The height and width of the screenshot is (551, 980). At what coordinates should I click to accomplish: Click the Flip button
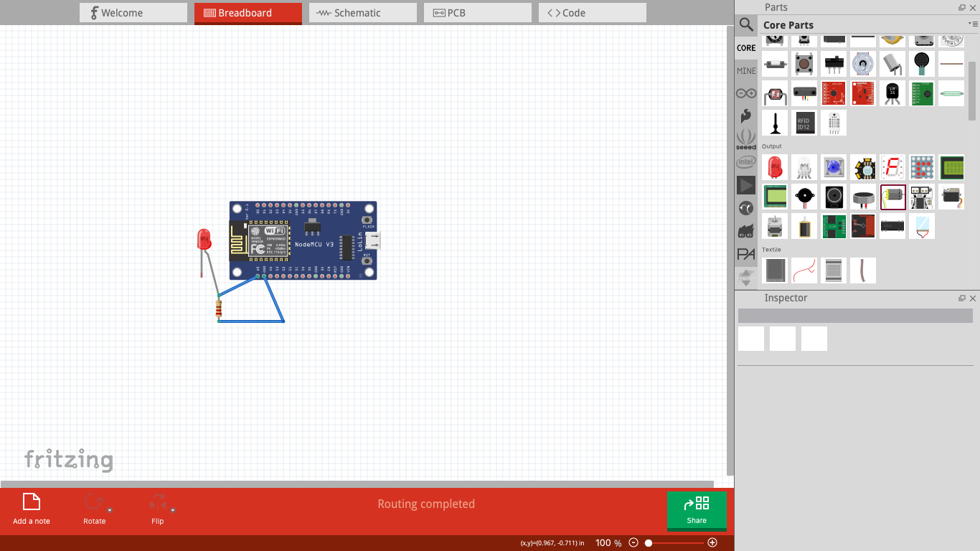(x=158, y=509)
